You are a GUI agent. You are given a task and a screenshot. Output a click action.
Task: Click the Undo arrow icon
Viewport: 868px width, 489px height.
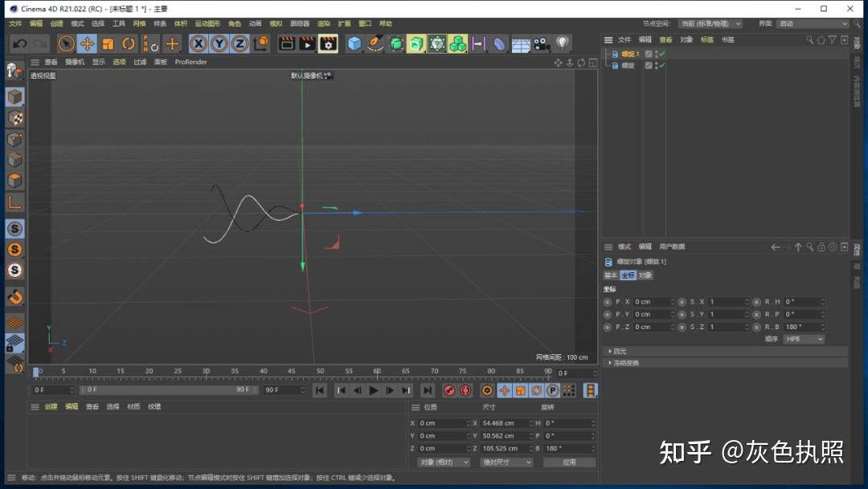click(20, 43)
